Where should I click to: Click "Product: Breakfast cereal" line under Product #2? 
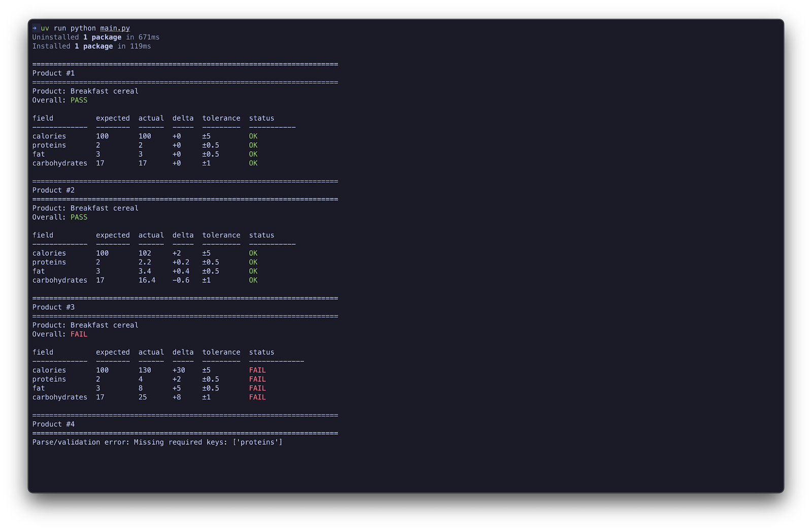[x=85, y=209]
